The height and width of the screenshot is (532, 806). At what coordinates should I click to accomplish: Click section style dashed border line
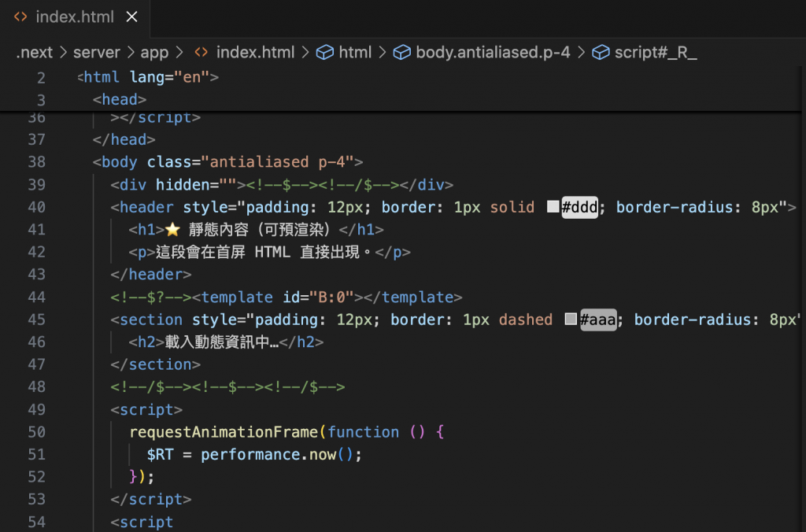point(456,320)
